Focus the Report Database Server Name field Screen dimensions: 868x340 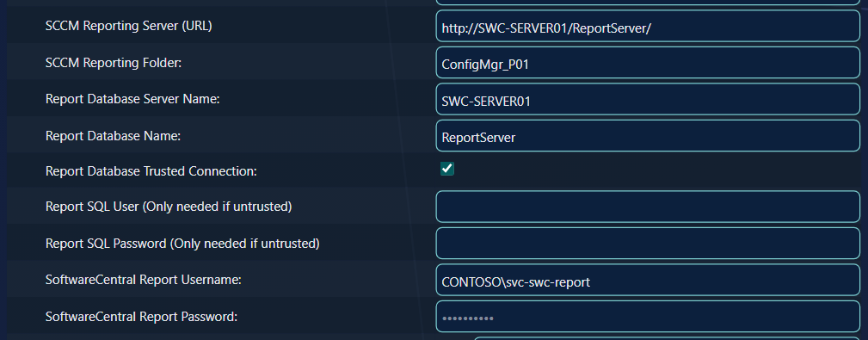[648, 99]
